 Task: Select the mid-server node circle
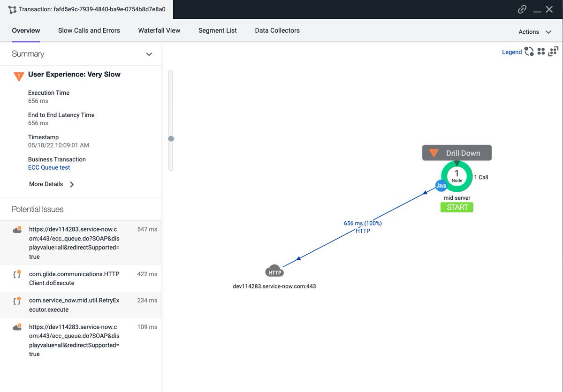point(457,176)
